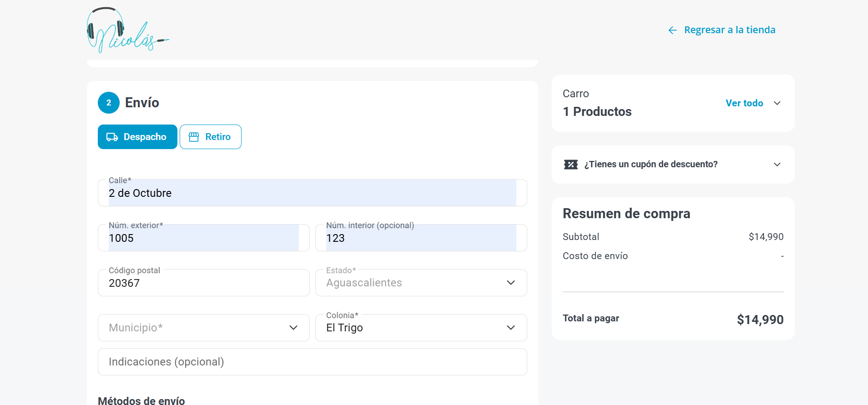The height and width of the screenshot is (405, 868).
Task: Click the back arrow icon near Regresar
Action: (672, 30)
